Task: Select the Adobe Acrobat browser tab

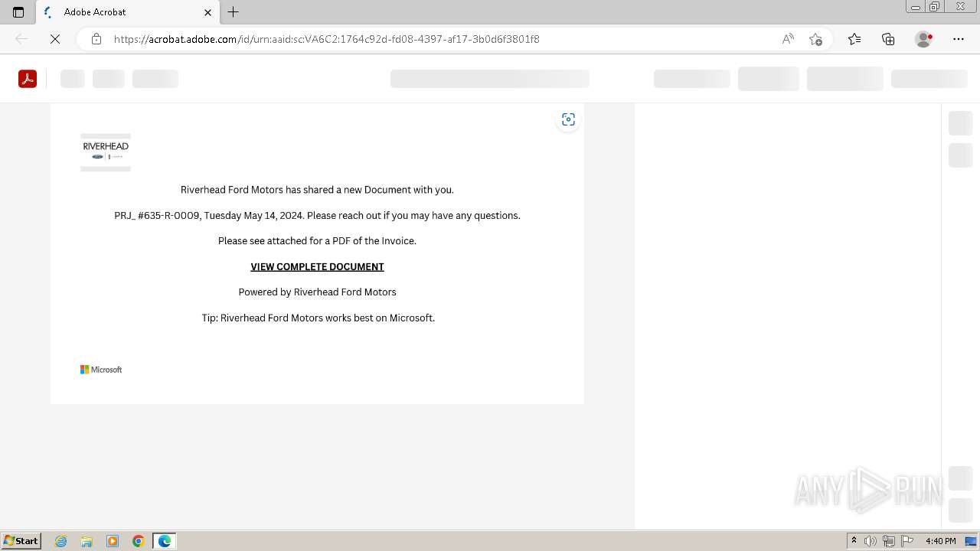Action: tap(129, 12)
